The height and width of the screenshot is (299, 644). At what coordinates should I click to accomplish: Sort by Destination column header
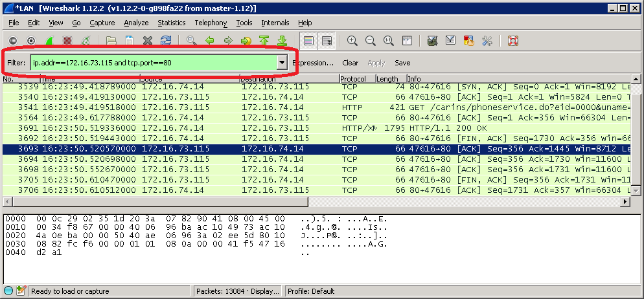click(x=290, y=79)
